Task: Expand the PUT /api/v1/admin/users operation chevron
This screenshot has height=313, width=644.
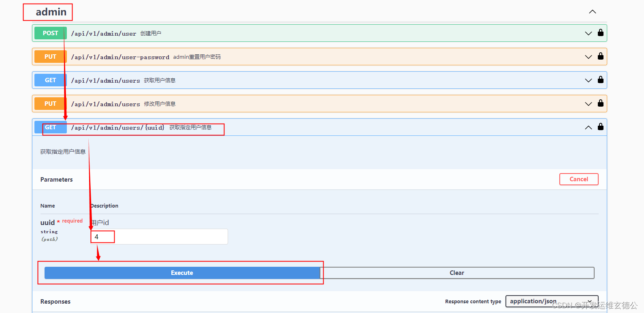Action: pyautogui.click(x=589, y=104)
